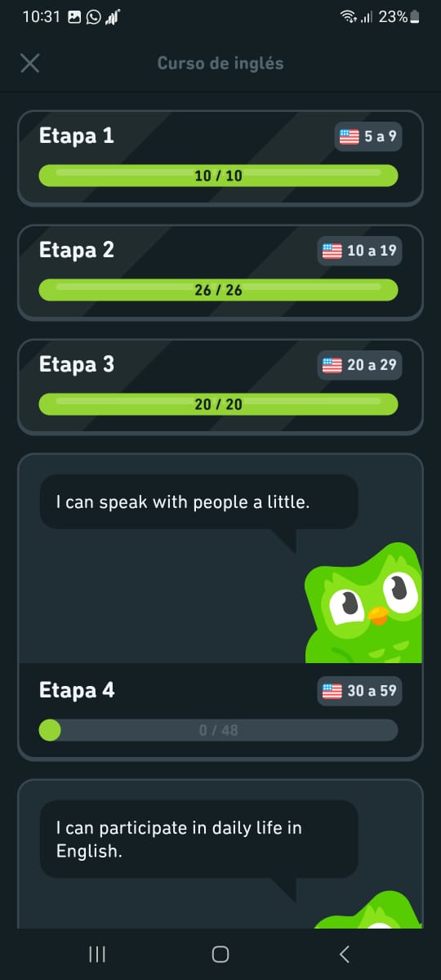This screenshot has width=441, height=980.
Task: Tap the Android back arrow
Action: (x=344, y=954)
